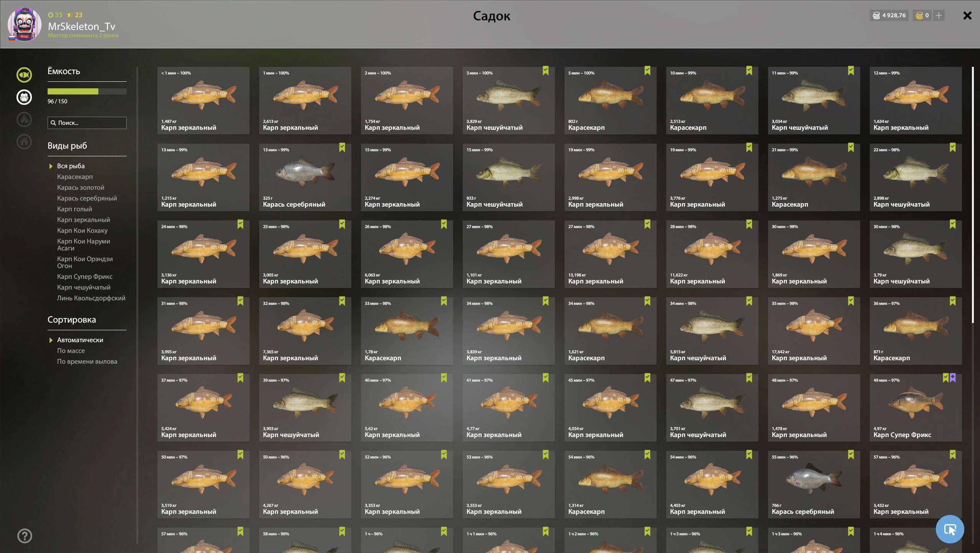980x553 pixels.
Task: Select 1,487 кг Карп зеркальный card
Action: point(204,101)
